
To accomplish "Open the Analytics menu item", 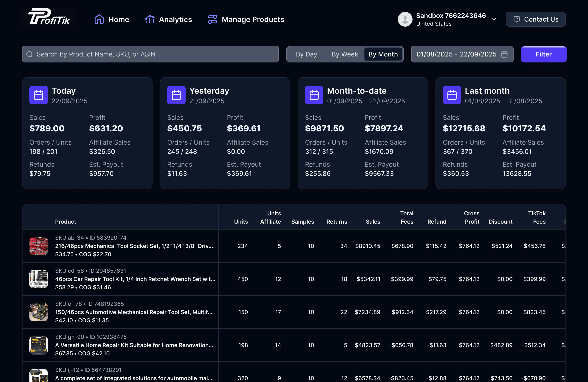I will coord(175,19).
